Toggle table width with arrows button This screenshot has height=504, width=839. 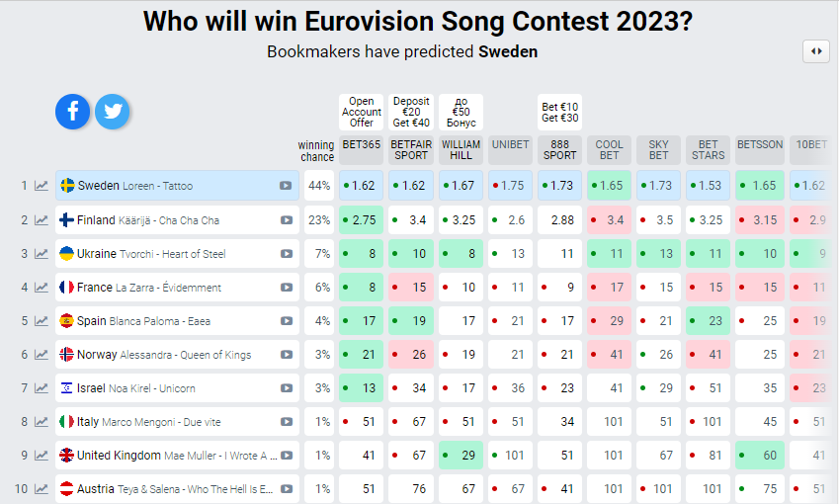tap(816, 51)
